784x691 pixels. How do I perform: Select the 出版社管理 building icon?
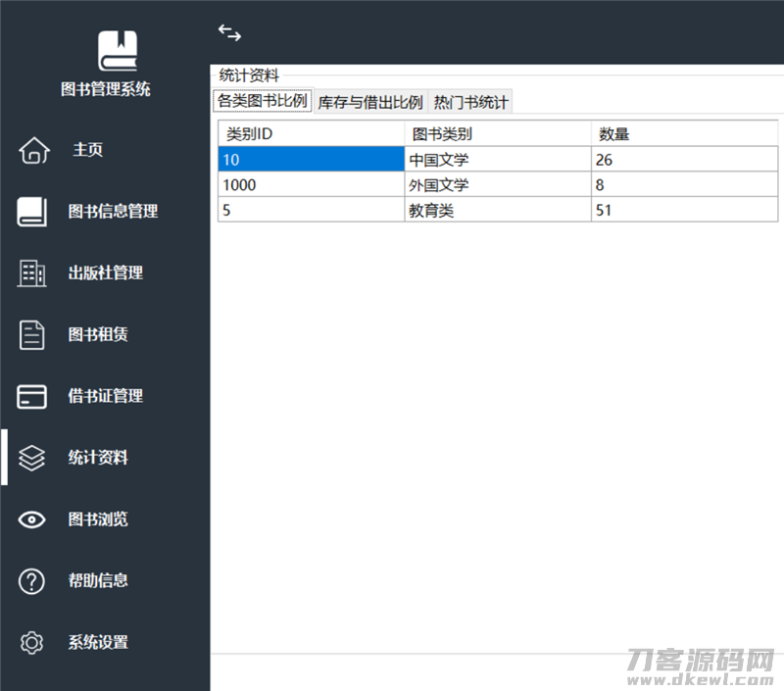pos(32,273)
